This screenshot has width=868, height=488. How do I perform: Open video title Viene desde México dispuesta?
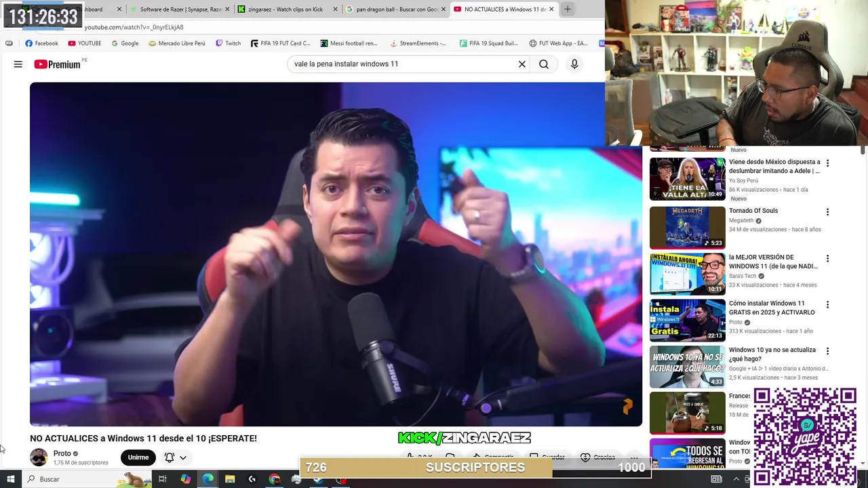point(774,167)
